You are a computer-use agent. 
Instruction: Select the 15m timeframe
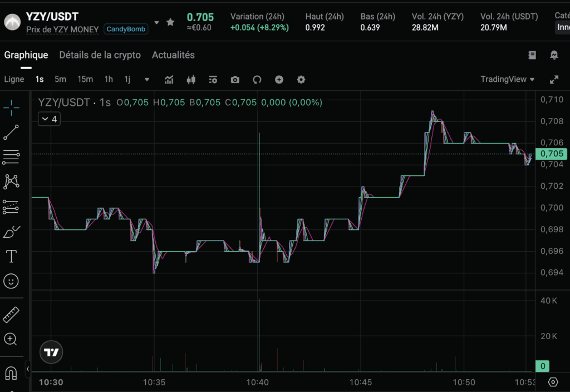(x=85, y=79)
